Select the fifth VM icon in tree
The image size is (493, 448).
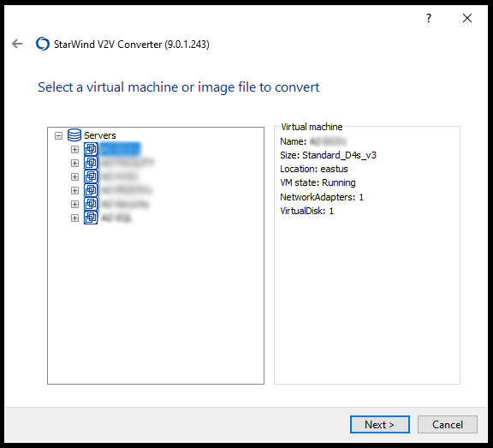click(x=91, y=204)
